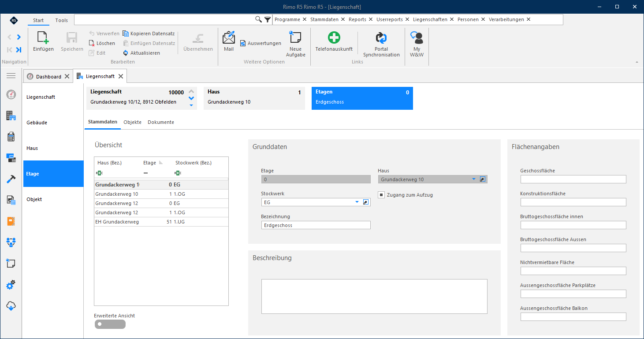Click the Geschossfläche input field

(x=573, y=179)
